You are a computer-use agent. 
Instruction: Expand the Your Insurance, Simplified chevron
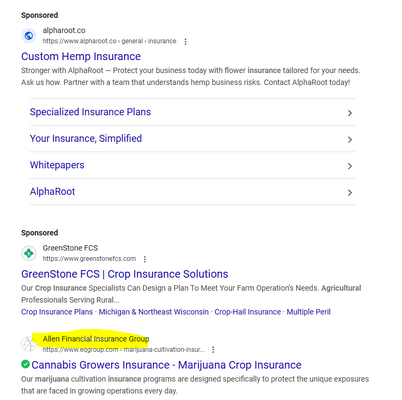coord(350,139)
